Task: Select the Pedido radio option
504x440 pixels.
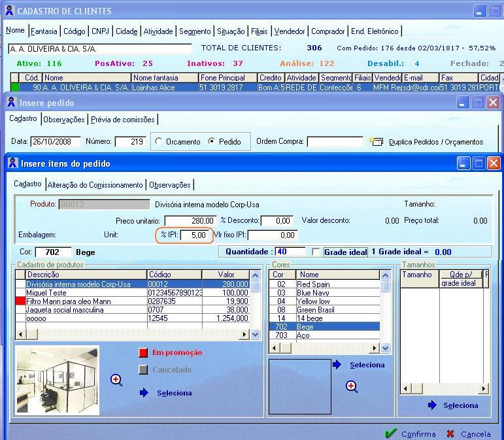Action: (212, 141)
